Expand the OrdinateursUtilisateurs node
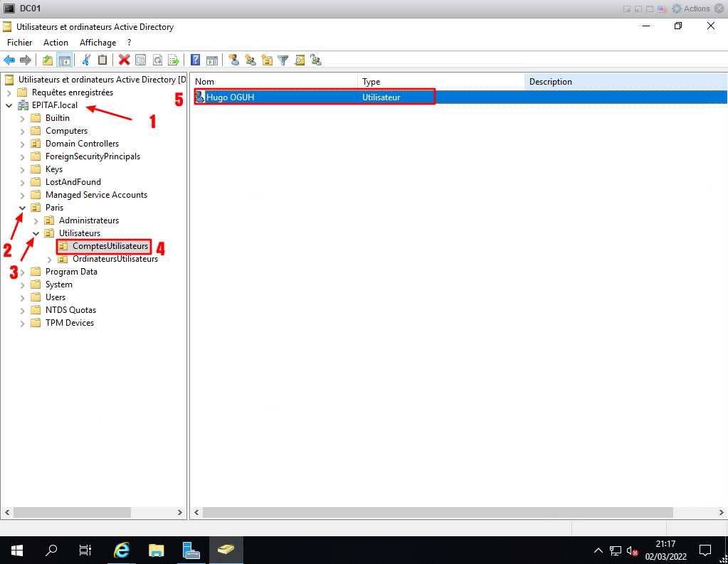 point(50,259)
